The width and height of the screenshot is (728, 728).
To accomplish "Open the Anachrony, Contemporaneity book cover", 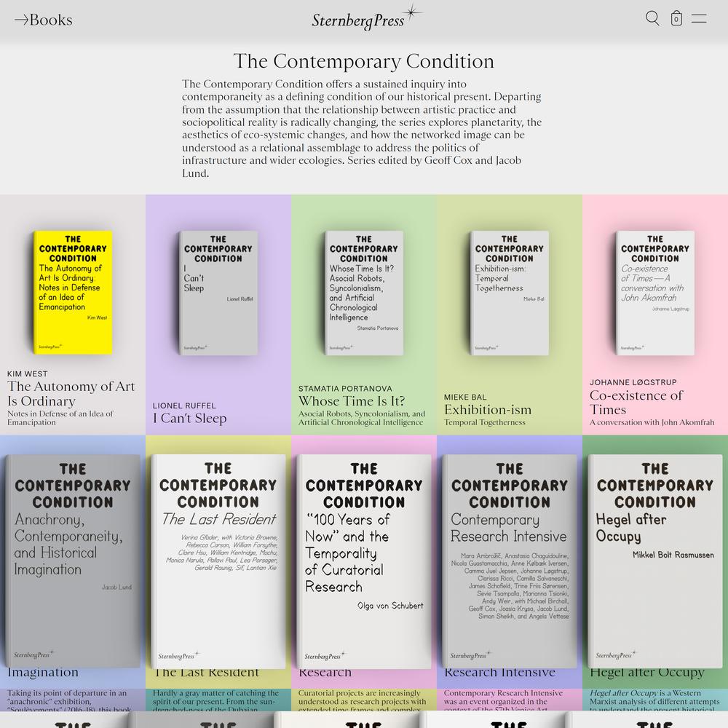I will pyautogui.click(x=72, y=561).
